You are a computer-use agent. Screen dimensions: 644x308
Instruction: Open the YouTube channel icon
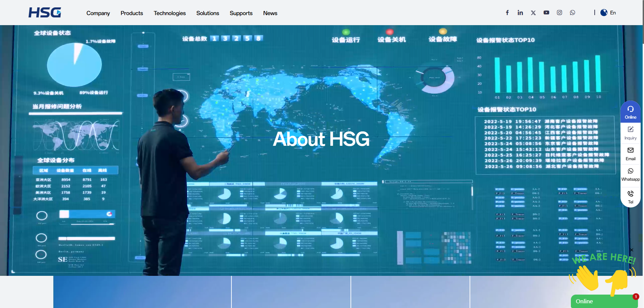pos(546,13)
